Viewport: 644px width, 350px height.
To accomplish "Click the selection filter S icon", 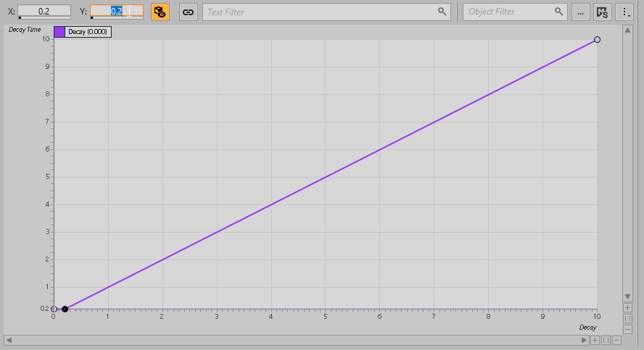I will 602,12.
